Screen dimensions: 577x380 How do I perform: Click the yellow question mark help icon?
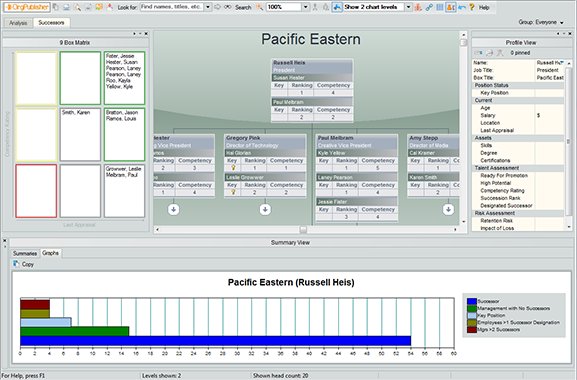(x=472, y=7)
